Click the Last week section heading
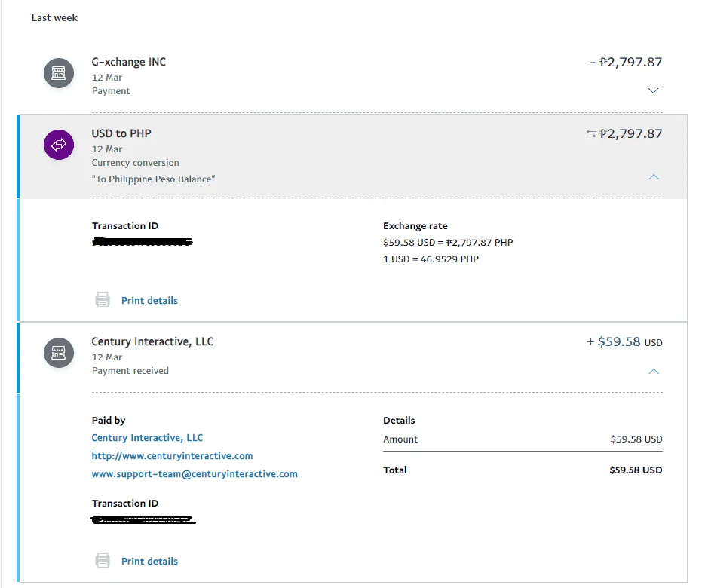The width and height of the screenshot is (705, 588). 54,17
